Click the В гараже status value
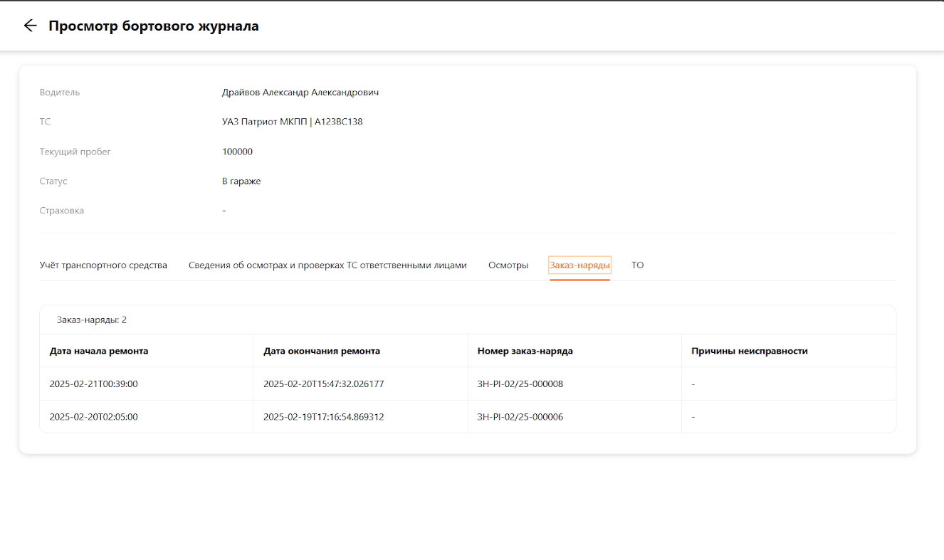 (x=241, y=181)
